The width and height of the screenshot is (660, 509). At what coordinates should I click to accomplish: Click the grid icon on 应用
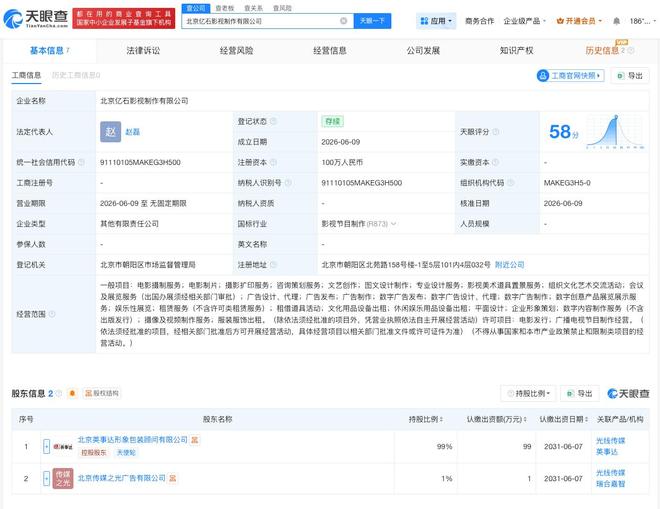[x=424, y=21]
